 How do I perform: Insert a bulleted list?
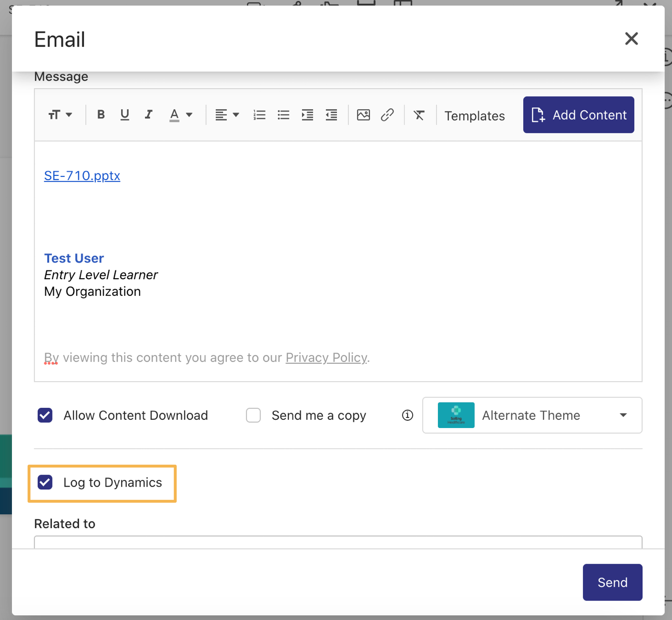pyautogui.click(x=284, y=115)
